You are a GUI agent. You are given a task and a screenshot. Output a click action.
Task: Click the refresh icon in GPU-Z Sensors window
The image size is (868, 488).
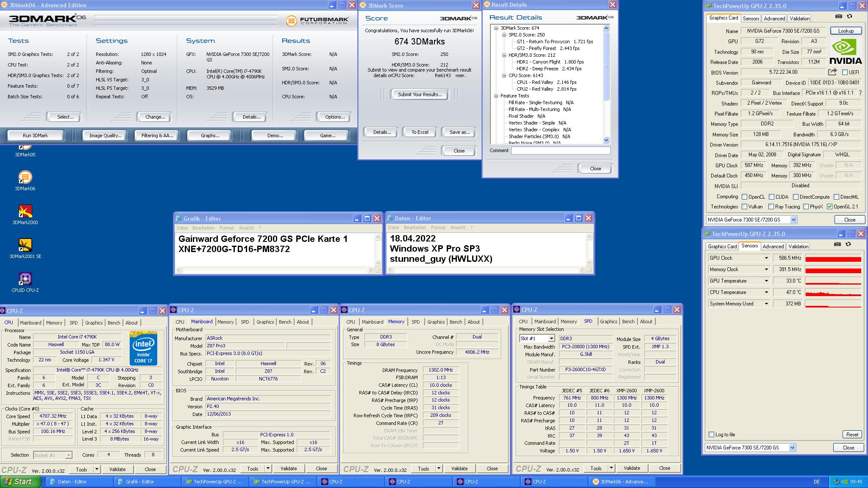coord(848,244)
